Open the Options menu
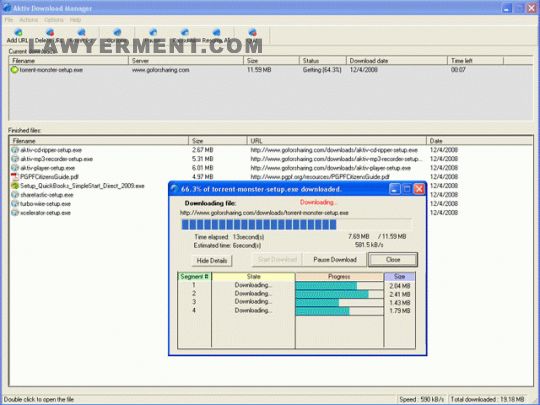Screen dimensions: 540x405 coord(54,20)
